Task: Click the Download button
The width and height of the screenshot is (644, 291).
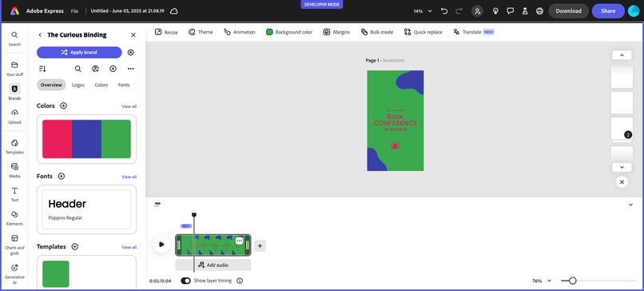Action: (568, 11)
